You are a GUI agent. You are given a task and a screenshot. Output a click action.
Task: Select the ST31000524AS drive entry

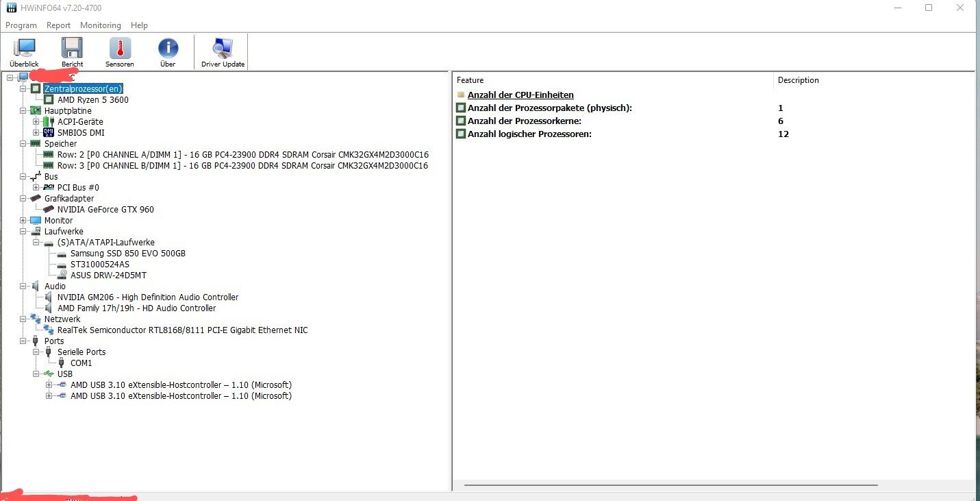tap(100, 265)
